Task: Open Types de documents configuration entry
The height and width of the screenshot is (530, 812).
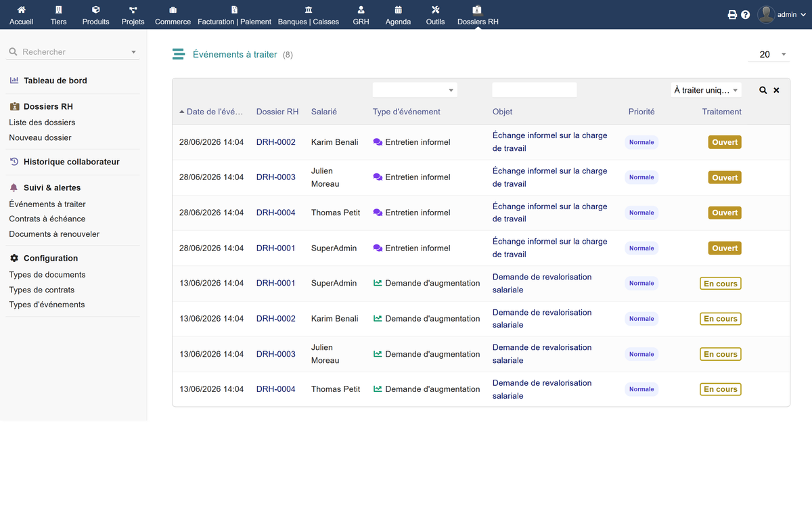Action: point(47,275)
